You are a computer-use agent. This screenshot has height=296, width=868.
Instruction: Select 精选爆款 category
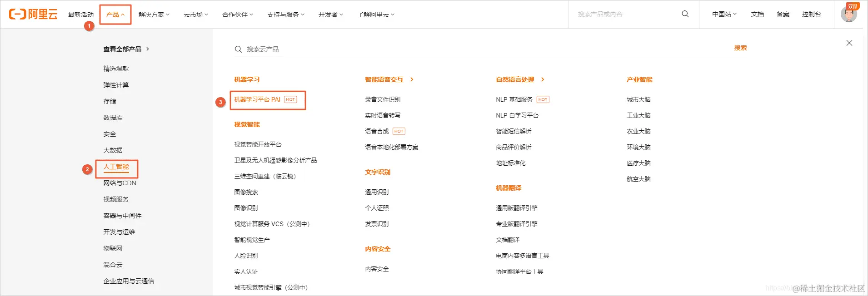pyautogui.click(x=116, y=69)
